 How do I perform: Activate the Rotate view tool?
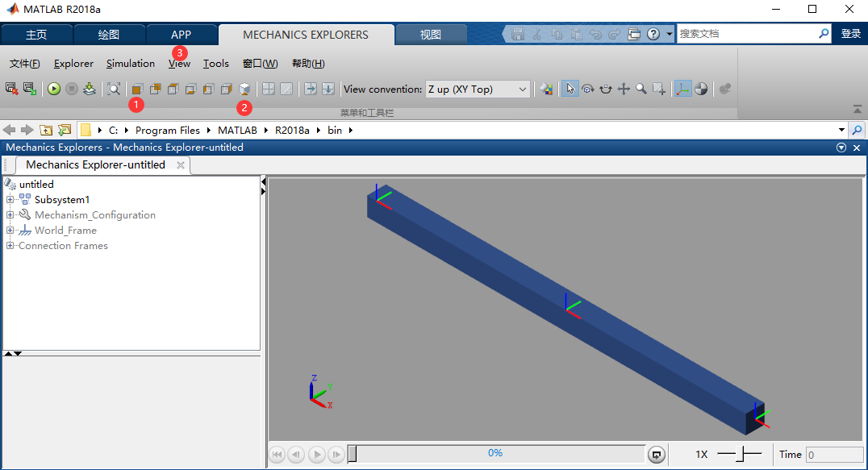pos(588,89)
